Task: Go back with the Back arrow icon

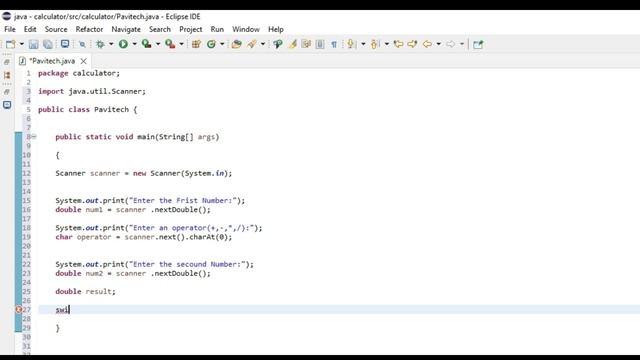Action: 427,44
